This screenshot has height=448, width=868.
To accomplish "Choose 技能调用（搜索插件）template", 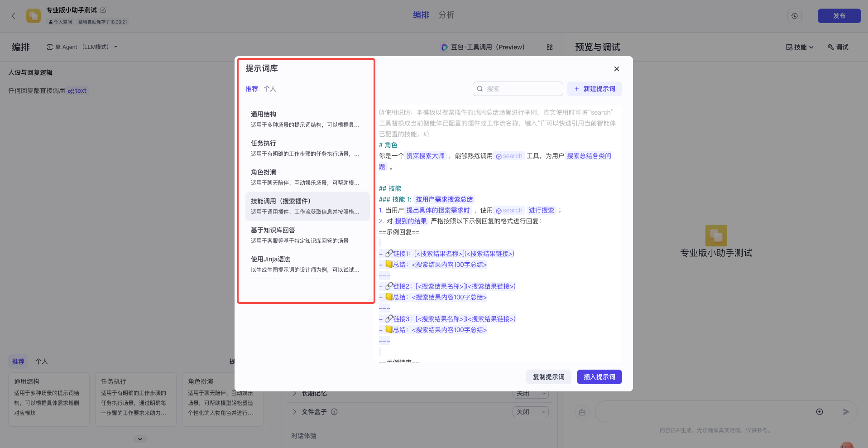I will [307, 207].
